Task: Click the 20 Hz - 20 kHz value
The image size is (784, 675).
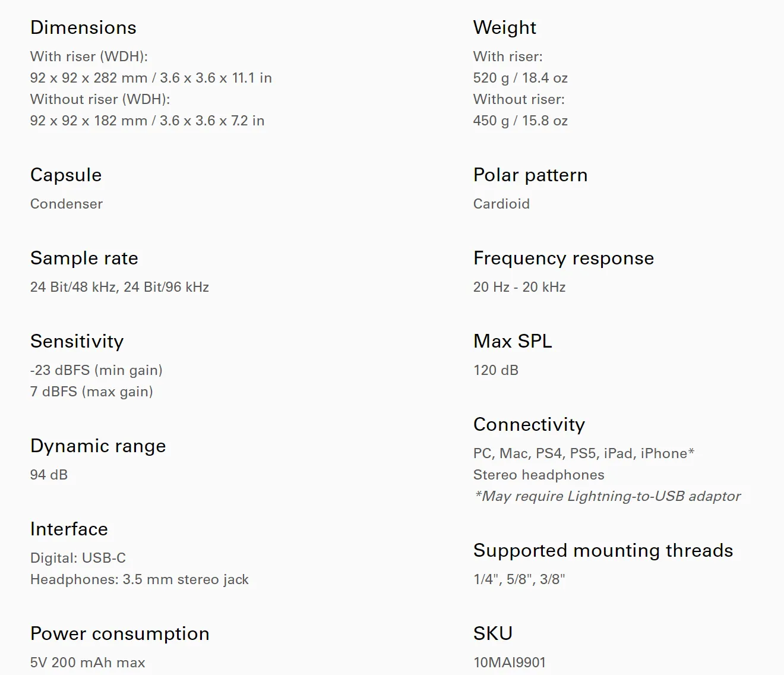Action: pos(519,287)
